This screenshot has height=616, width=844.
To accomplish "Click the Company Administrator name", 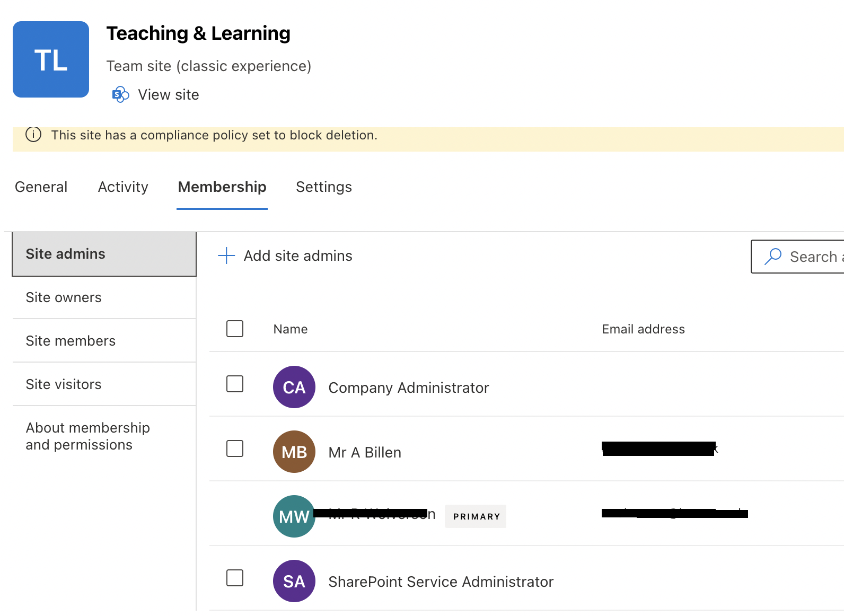I will 409,388.
